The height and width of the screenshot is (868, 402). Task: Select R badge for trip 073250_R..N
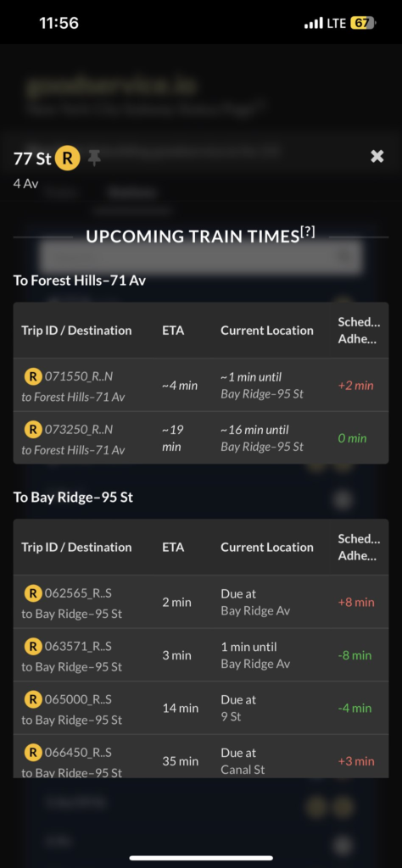click(33, 430)
